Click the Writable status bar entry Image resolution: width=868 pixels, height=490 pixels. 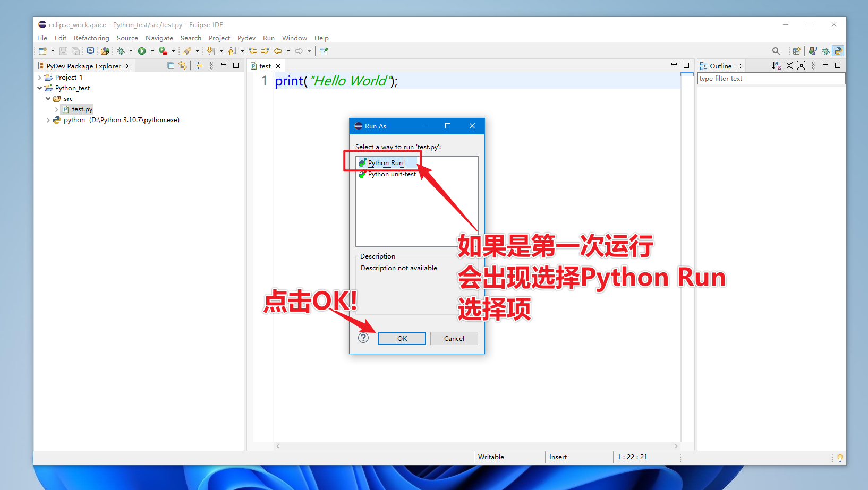(x=491, y=457)
